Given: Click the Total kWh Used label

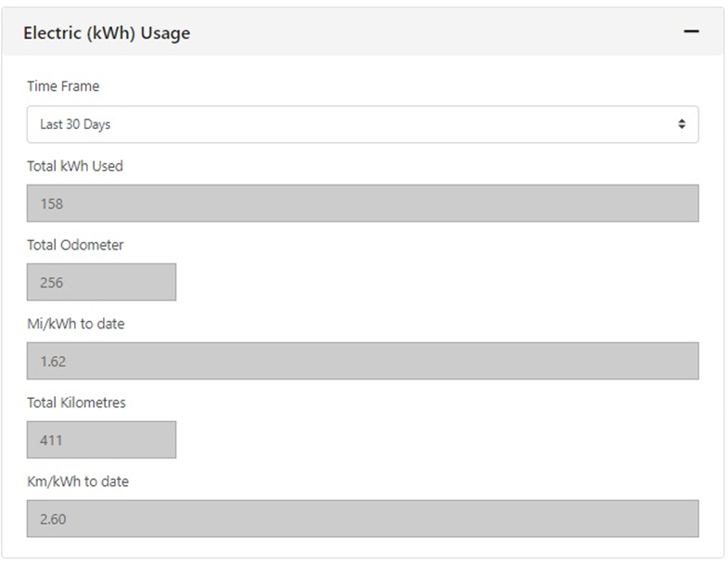Looking at the screenshot, I should pyautogui.click(x=74, y=166).
